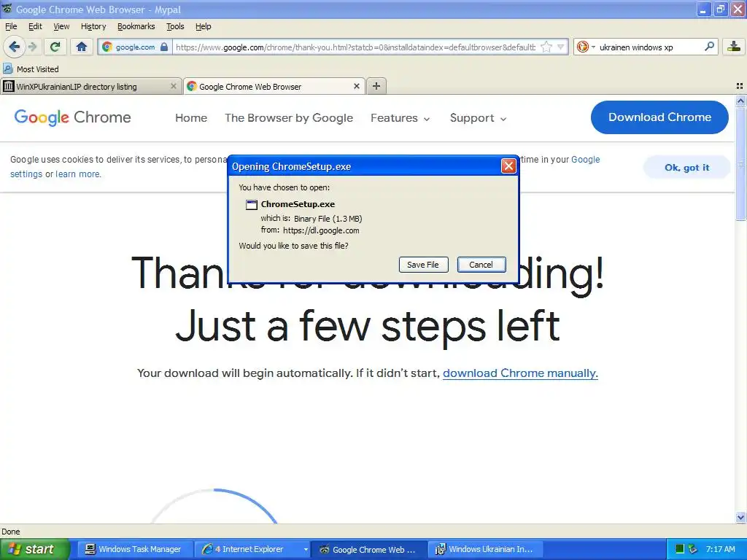
Task: Select the Google Chrome Web Browser tab
Action: coord(274,86)
